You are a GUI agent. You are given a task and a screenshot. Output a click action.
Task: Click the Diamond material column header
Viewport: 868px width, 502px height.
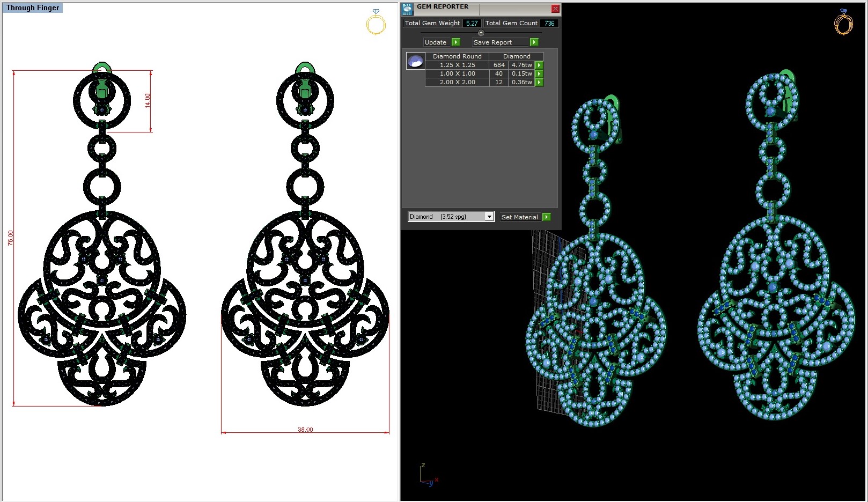tap(517, 56)
